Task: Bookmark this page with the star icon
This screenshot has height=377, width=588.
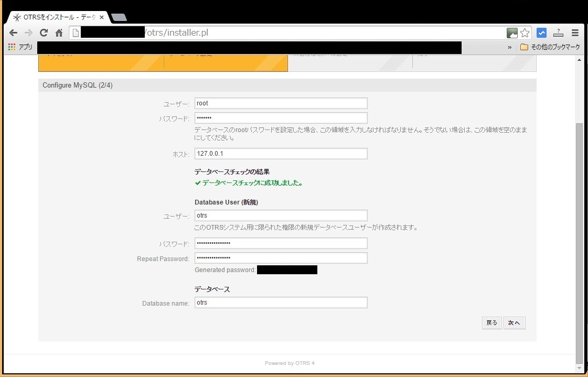Action: (525, 33)
